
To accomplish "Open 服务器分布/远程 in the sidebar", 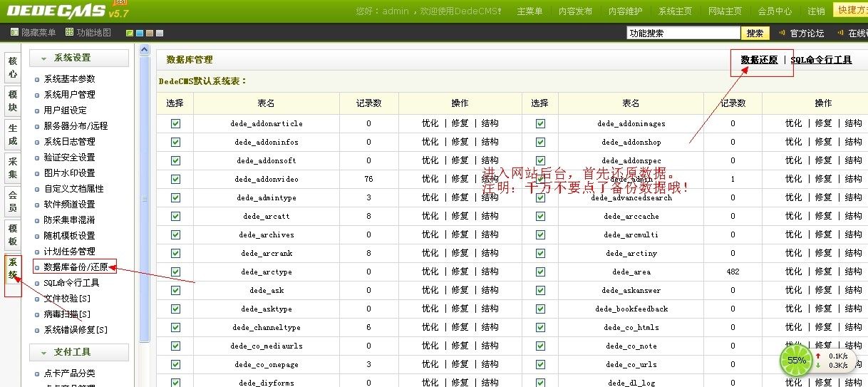I will [x=76, y=126].
